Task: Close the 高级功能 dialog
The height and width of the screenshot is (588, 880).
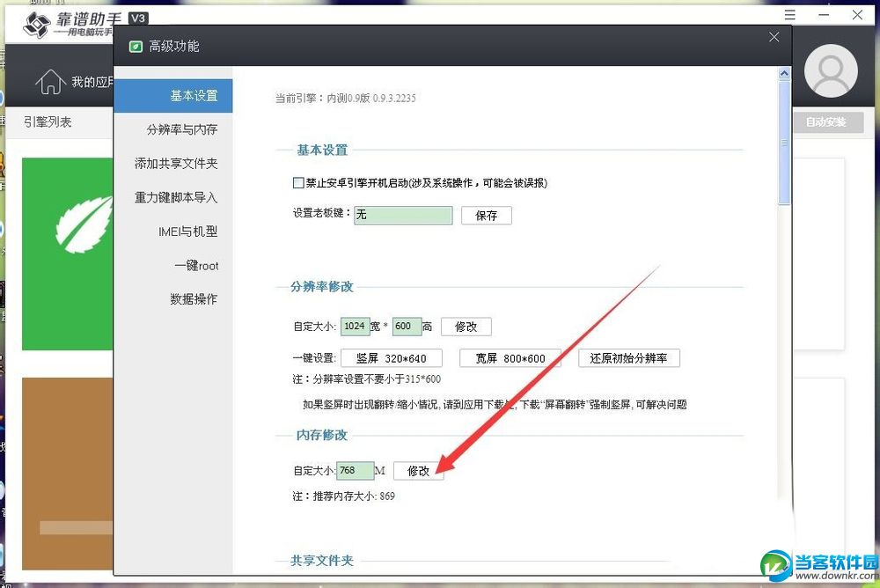Action: point(774,37)
